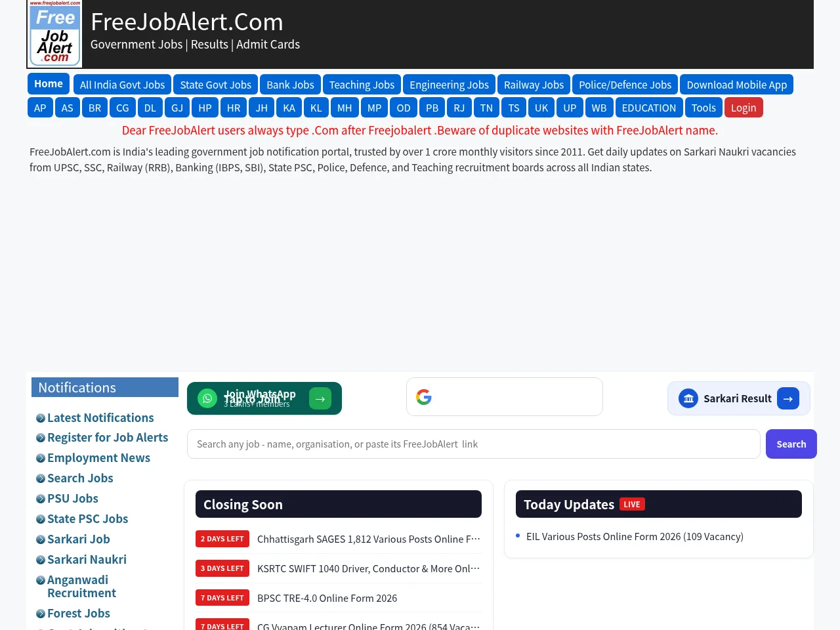Select the KL state button

coord(316,108)
